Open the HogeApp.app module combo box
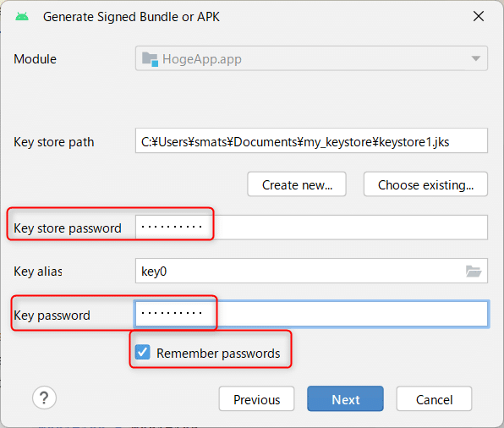Viewport: 504px width, 428px height. pos(311,58)
